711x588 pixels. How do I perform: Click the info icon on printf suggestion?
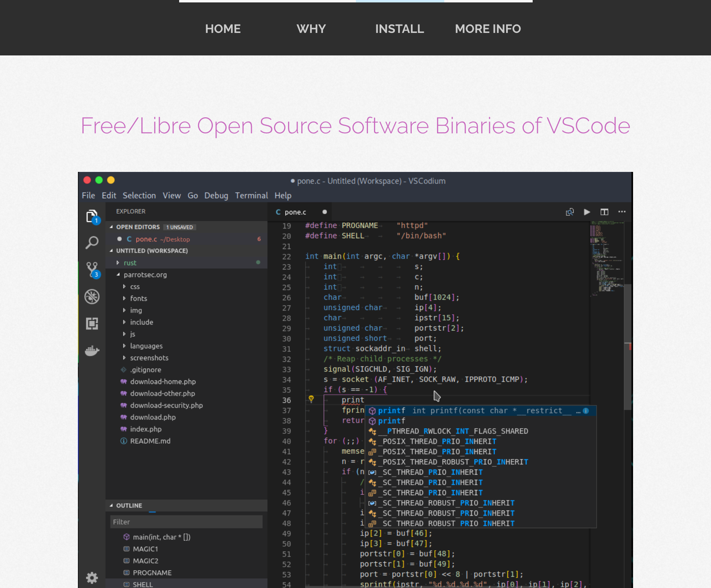point(586,411)
